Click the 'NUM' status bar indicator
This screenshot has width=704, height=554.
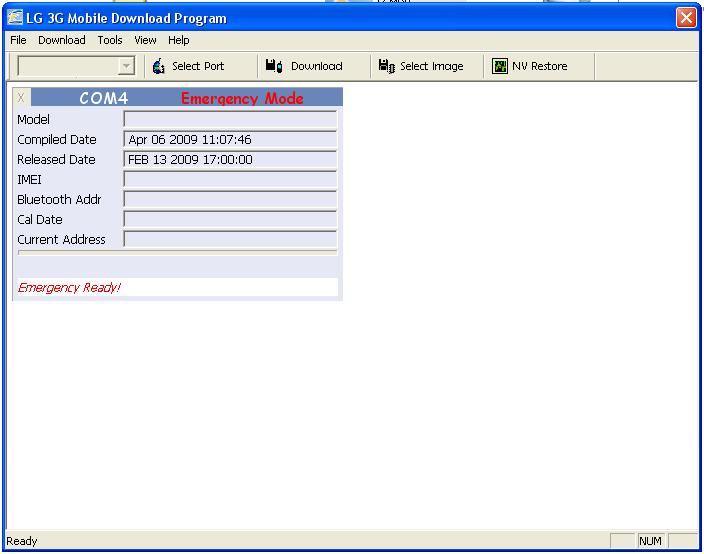pos(650,541)
